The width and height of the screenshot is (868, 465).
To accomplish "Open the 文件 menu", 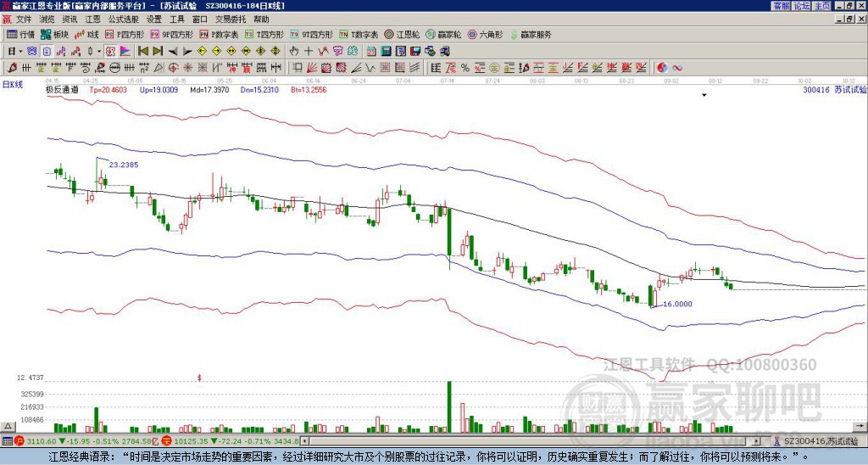I will coord(24,20).
